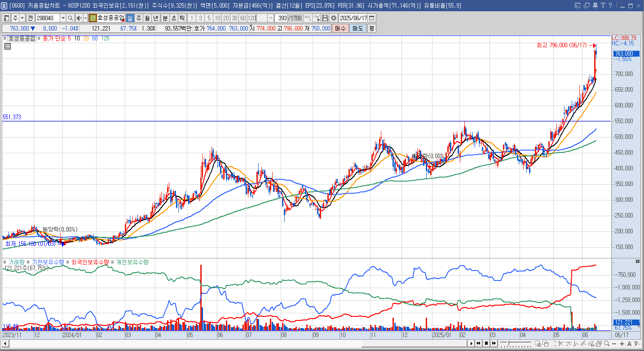Viewport: 644px width, 351px height.
Task: Click the T text-with-line icon at bottom right
Action: point(637,344)
